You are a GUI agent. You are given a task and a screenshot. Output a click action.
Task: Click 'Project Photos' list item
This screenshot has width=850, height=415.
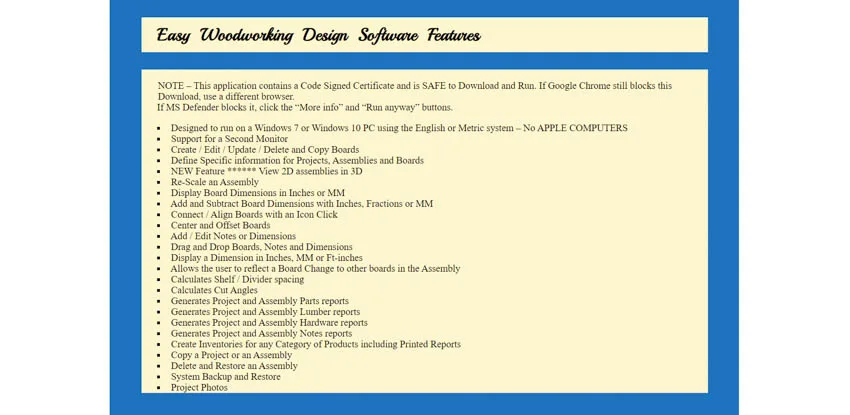(x=199, y=388)
